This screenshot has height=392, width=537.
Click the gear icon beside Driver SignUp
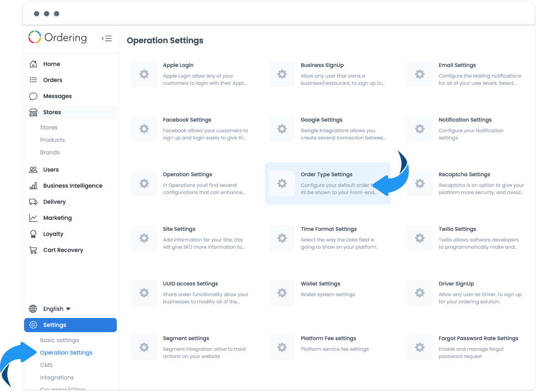pos(420,293)
